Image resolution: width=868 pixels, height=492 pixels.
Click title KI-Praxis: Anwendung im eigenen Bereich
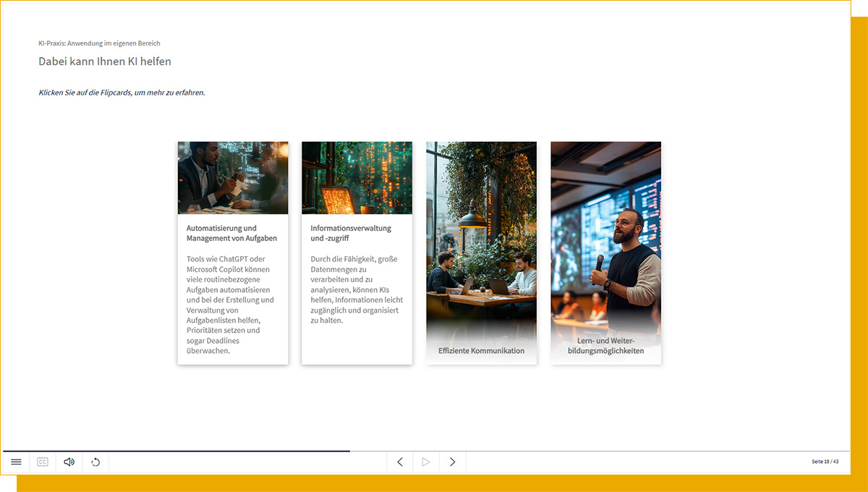coord(99,43)
